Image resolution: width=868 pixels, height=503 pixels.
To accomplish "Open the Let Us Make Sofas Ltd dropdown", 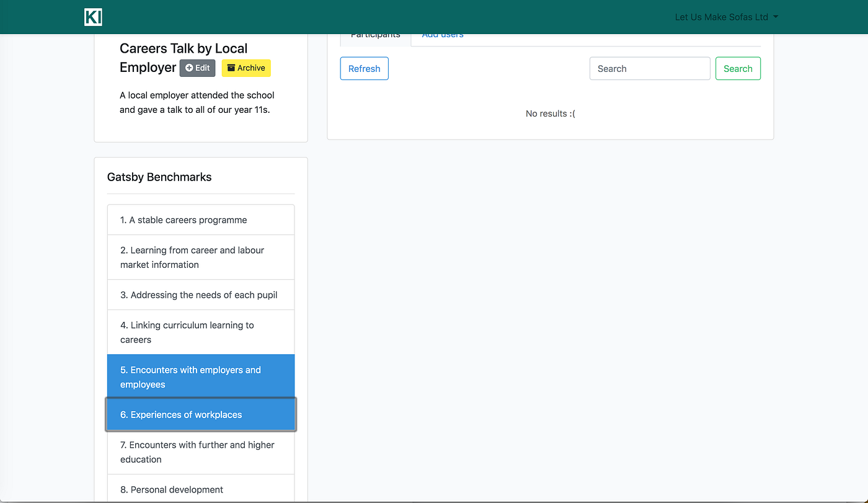I will coord(726,17).
